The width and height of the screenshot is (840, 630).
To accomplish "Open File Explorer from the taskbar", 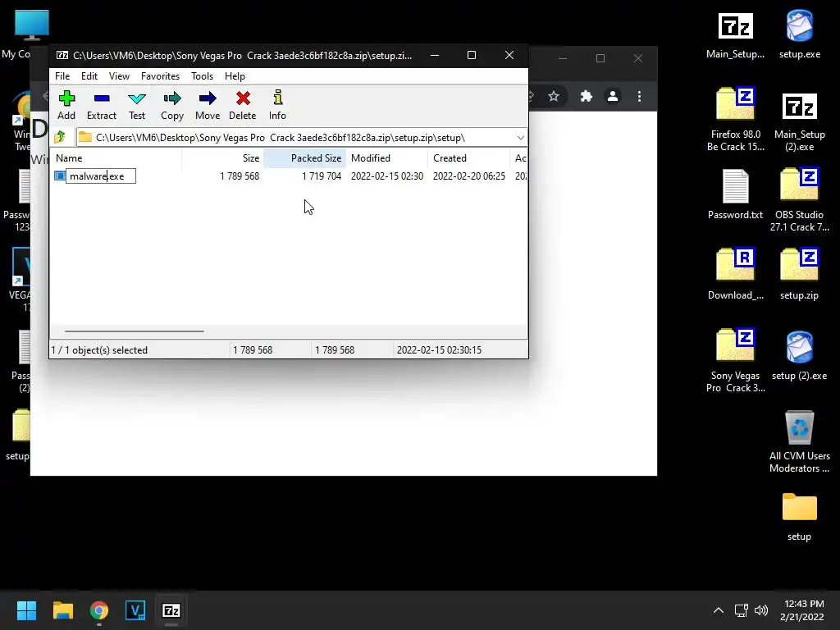I will point(62,610).
